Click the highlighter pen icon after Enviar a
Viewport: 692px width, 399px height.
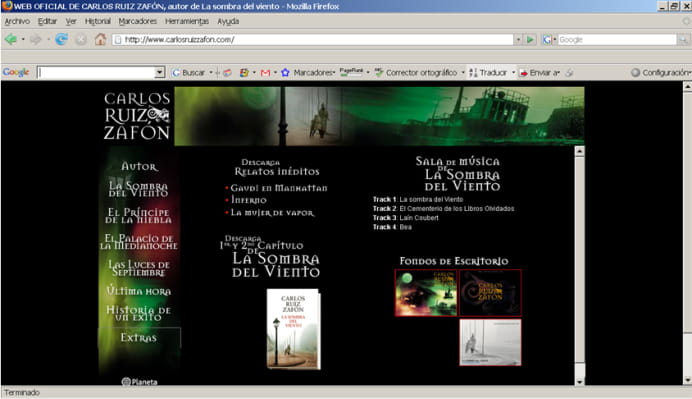[x=570, y=73]
